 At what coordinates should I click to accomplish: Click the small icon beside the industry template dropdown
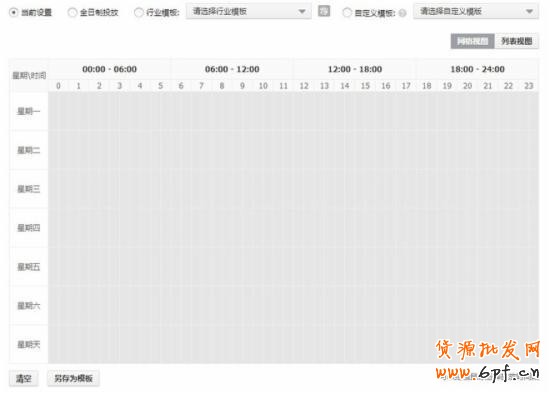[x=324, y=11]
